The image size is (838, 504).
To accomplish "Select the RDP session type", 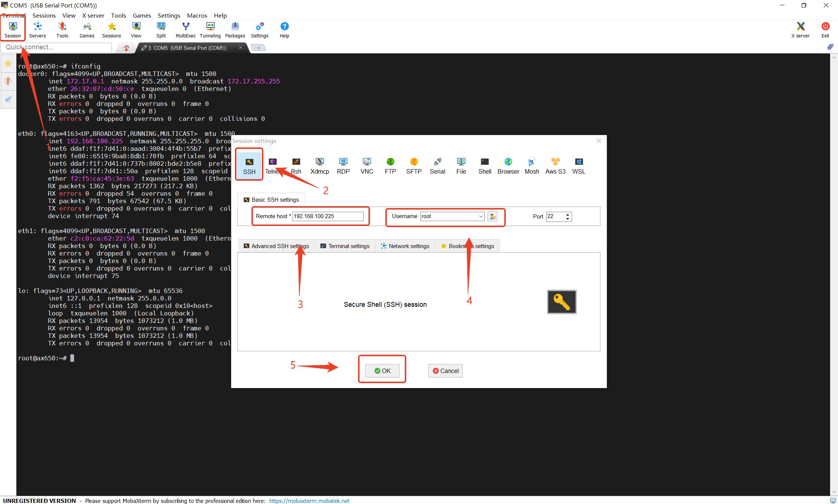I will point(343,166).
